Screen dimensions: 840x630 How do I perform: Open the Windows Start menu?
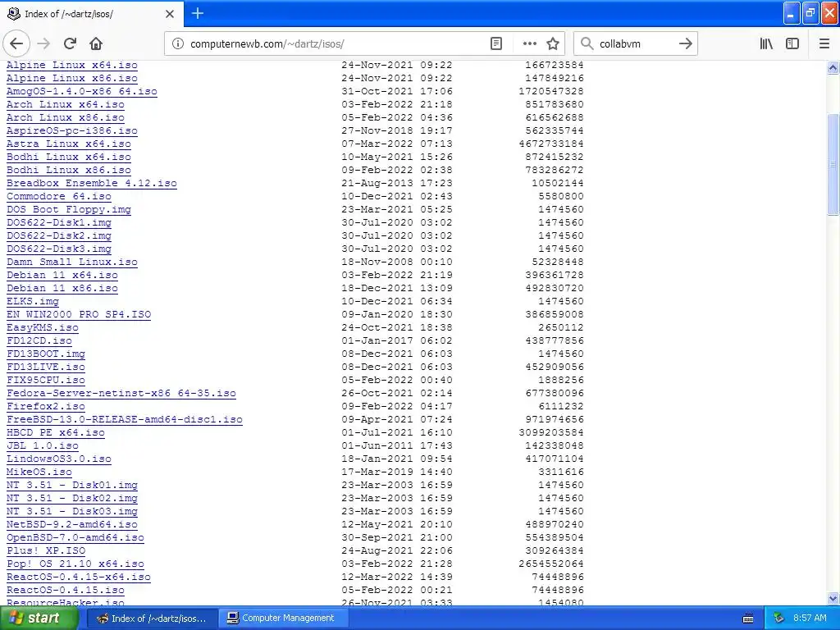pyautogui.click(x=39, y=619)
